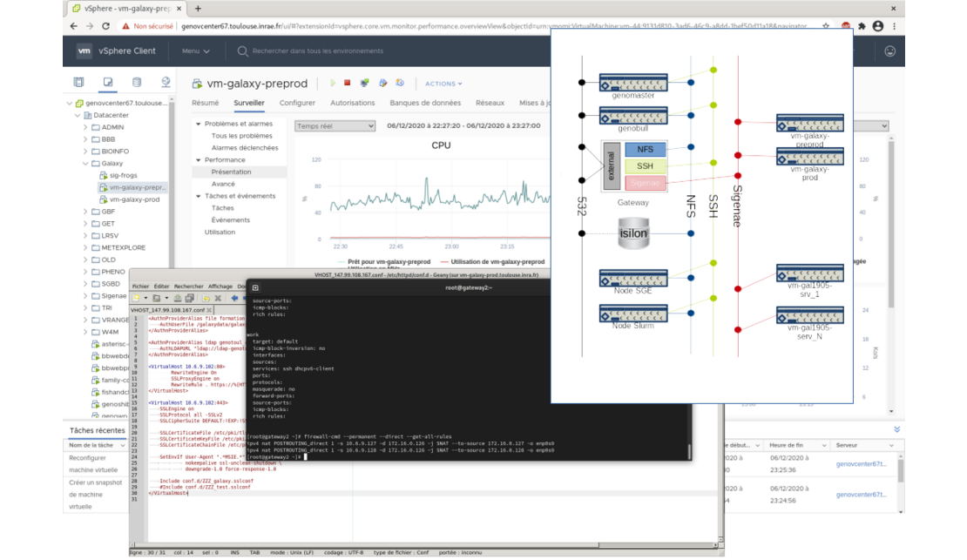
Task: Click Serveur column header in tasks
Action: click(865, 445)
